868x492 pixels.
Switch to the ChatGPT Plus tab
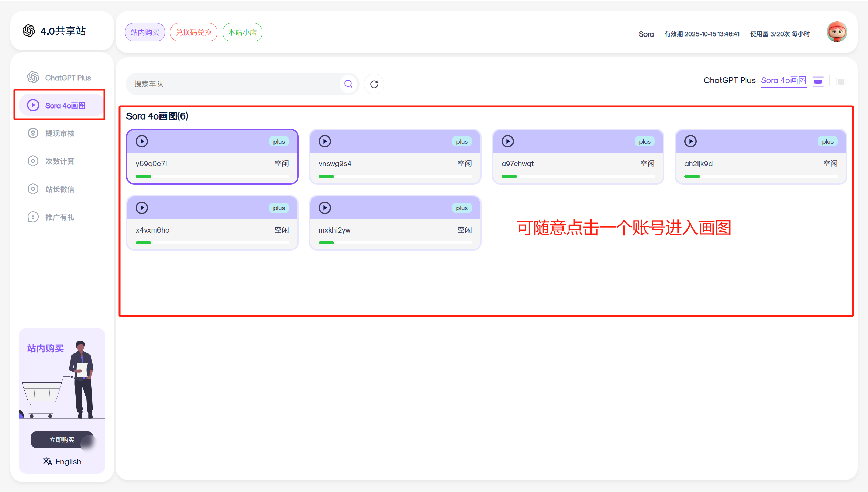click(x=730, y=80)
